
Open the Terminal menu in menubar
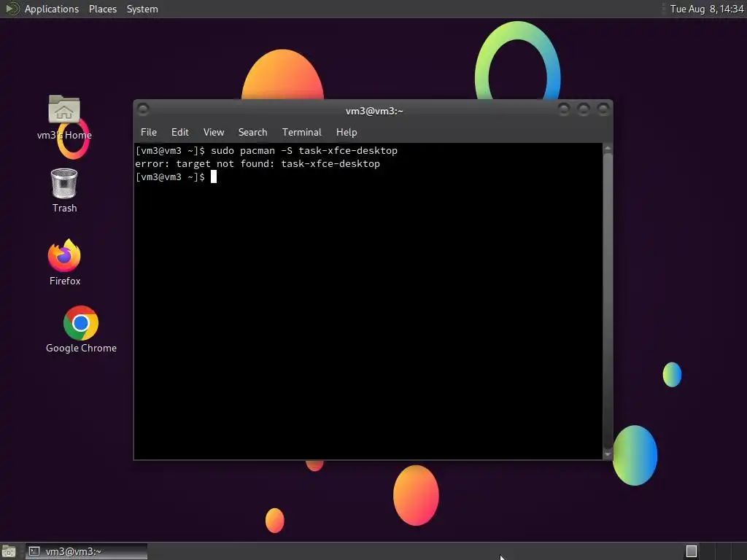click(x=301, y=133)
